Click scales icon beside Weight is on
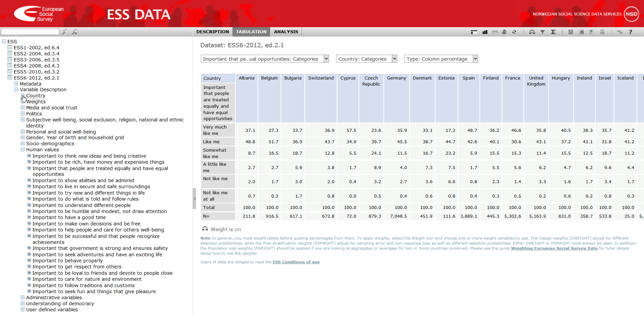Viewport: 644px width, 316px height. tap(205, 229)
